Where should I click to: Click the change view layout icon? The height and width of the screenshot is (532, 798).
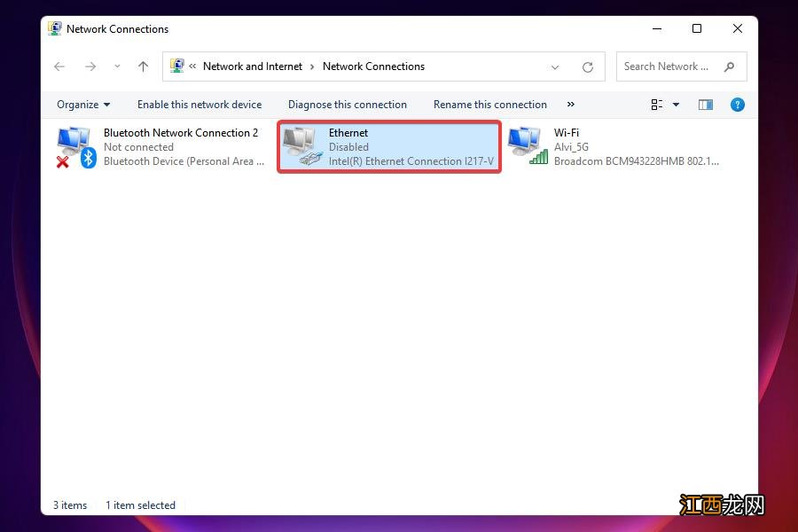[657, 105]
